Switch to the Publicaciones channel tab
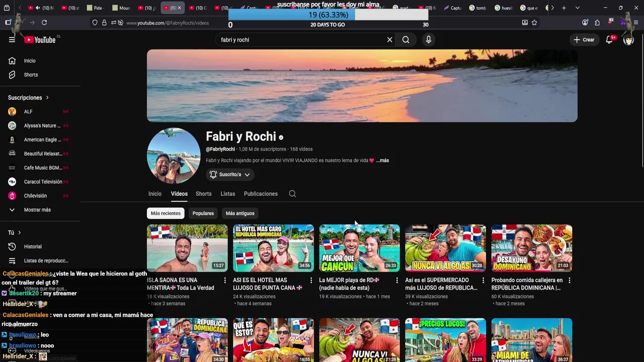644x362 pixels. (261, 194)
